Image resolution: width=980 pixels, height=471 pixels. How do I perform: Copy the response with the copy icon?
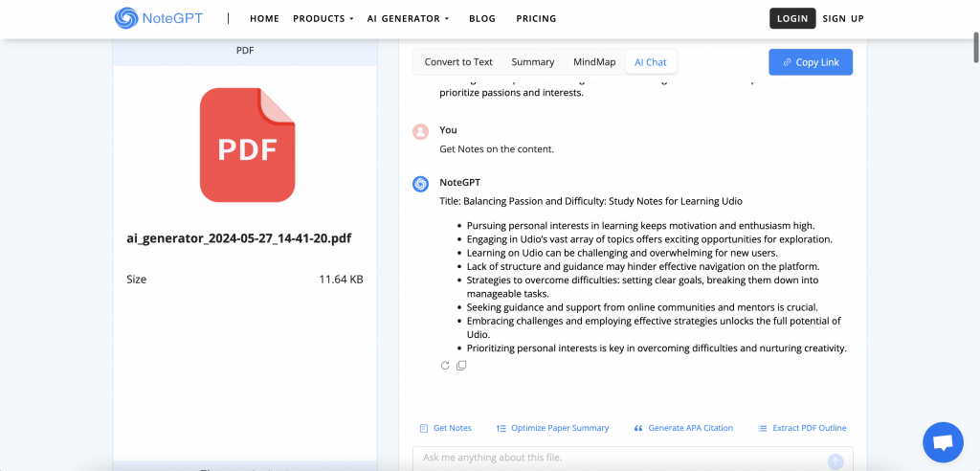pos(461,366)
